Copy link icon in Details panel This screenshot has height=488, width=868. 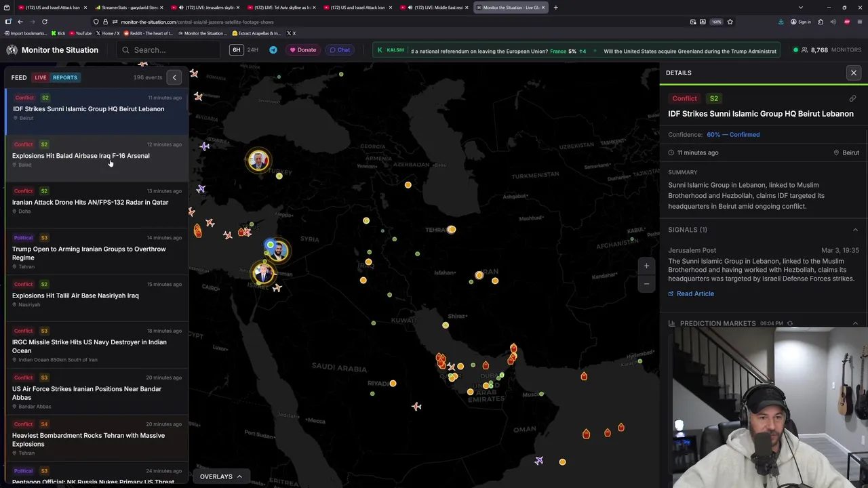852,98
